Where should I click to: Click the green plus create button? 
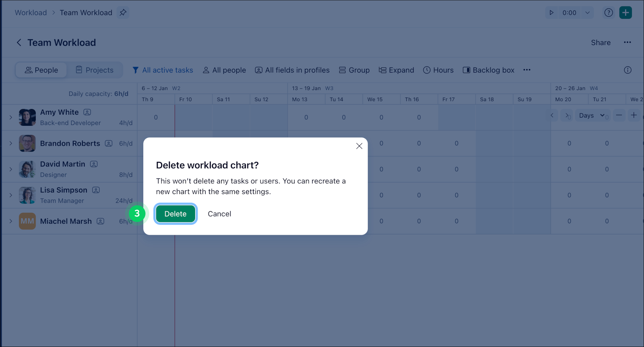click(x=625, y=13)
